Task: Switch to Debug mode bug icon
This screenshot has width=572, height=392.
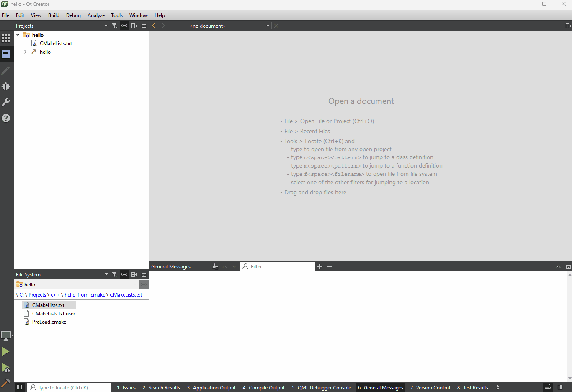Action: click(6, 86)
